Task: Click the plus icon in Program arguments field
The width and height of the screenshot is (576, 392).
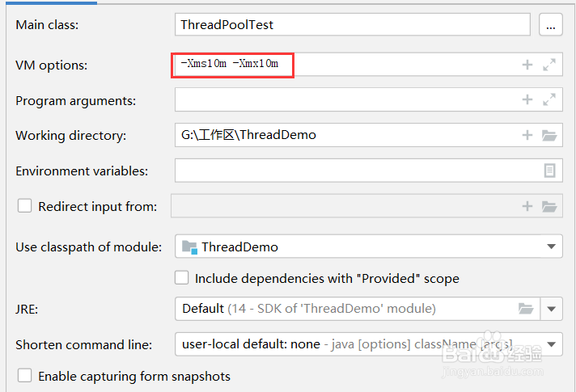Action: 527,100
